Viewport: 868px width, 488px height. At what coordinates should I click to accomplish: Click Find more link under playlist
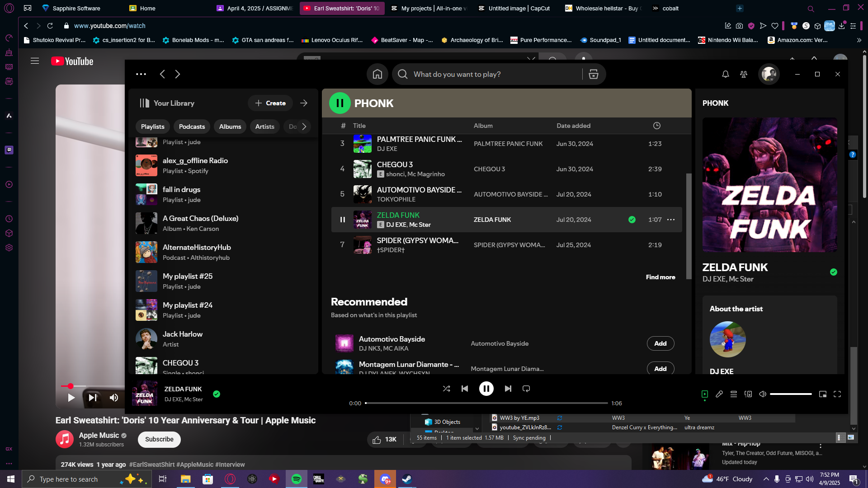click(660, 277)
